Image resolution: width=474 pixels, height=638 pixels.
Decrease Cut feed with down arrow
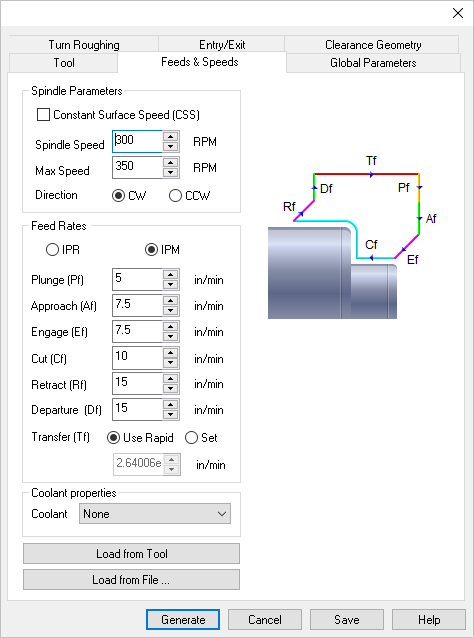tap(170, 363)
